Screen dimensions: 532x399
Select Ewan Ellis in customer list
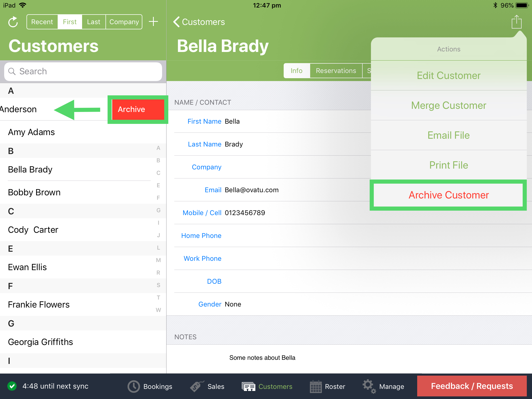pyautogui.click(x=83, y=267)
